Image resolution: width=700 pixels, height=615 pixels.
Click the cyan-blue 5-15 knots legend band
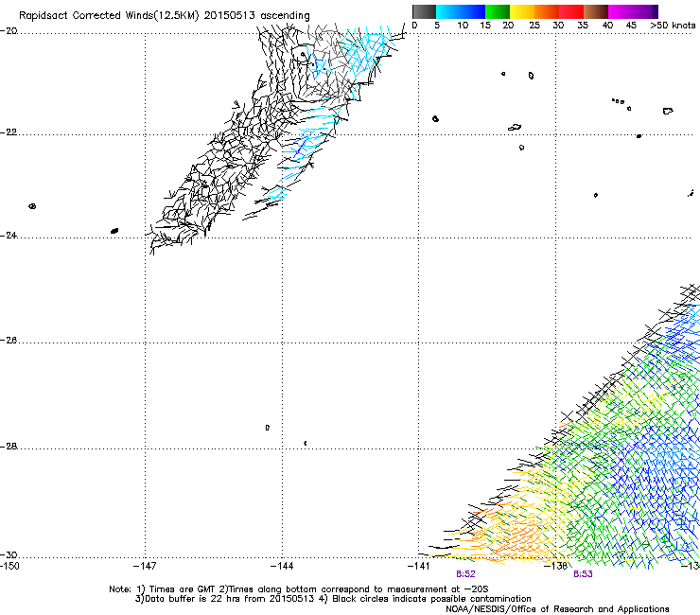click(461, 11)
